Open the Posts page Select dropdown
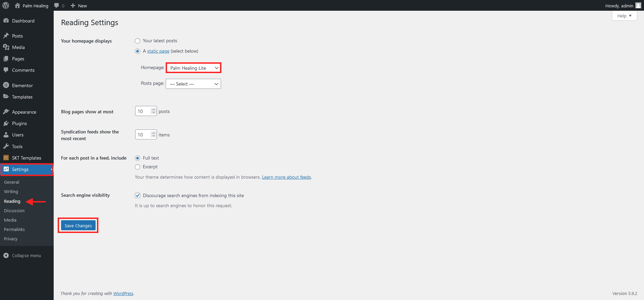The height and width of the screenshot is (300, 644). 194,84
